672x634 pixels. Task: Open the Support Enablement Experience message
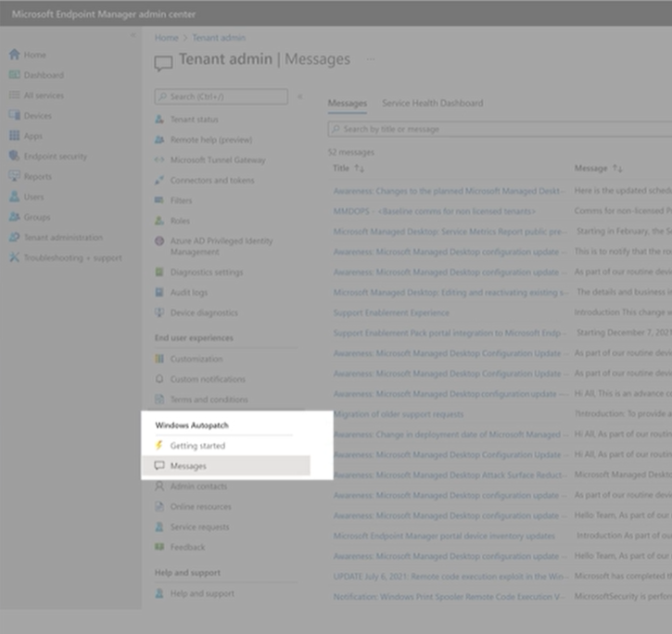(x=390, y=312)
